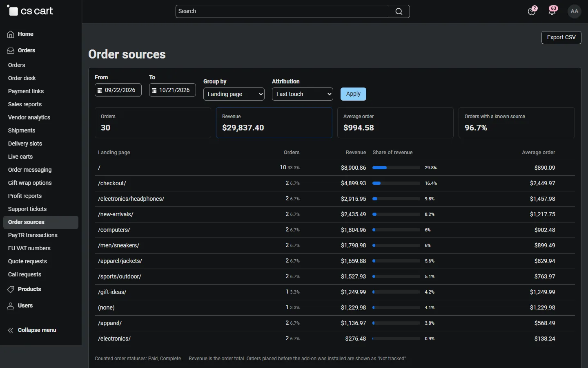The image size is (588, 368).
Task: Click the /electronics/headphones/ landing page cell
Action: (131, 199)
